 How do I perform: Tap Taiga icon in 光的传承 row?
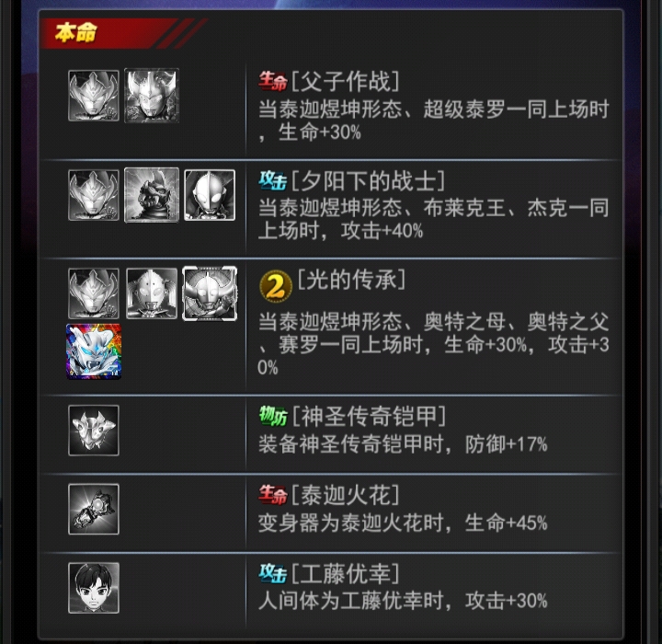pos(94,293)
